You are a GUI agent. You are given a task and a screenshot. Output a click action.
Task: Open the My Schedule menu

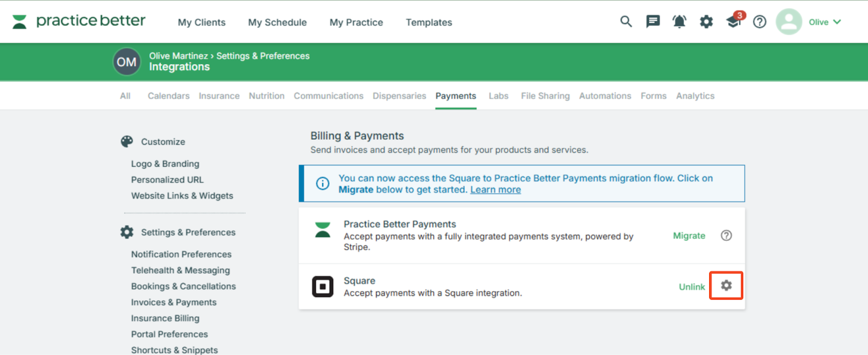[x=277, y=22]
